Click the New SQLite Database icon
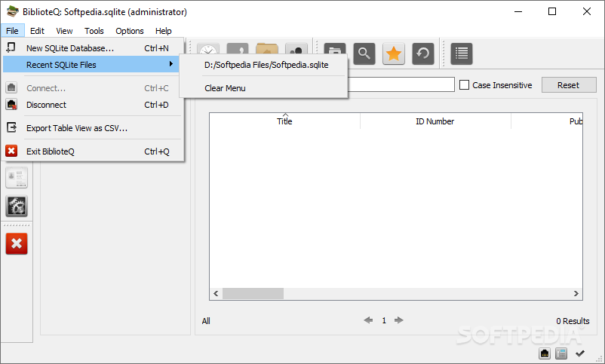 click(x=11, y=47)
